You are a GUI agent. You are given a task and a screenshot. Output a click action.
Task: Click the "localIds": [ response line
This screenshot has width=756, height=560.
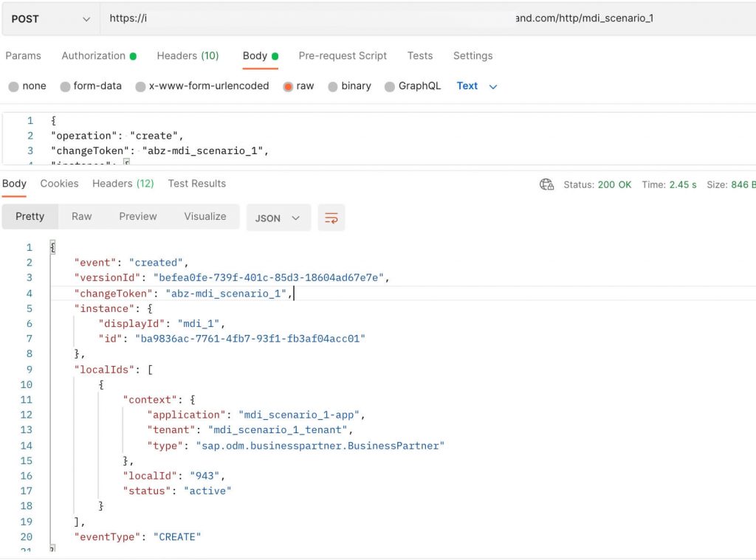pyautogui.click(x=113, y=370)
